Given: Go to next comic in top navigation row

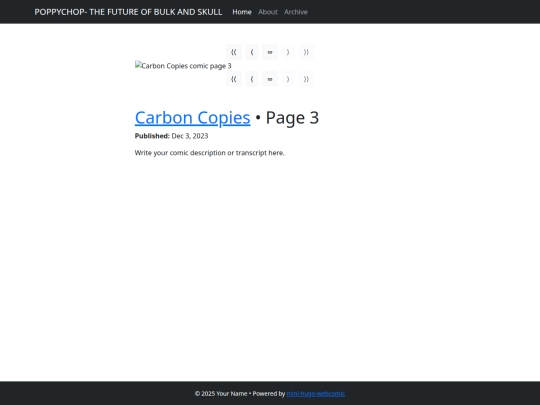Looking at the screenshot, I should (288, 52).
